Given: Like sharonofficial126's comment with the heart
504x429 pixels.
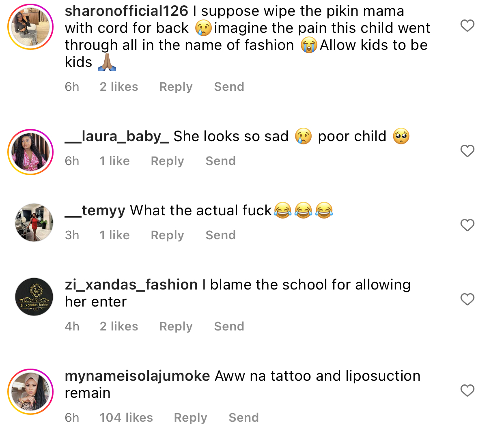Looking at the screenshot, I should point(467,26).
